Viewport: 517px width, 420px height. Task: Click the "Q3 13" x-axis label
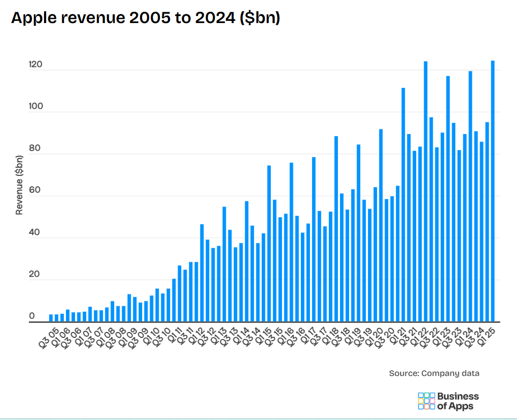228,337
